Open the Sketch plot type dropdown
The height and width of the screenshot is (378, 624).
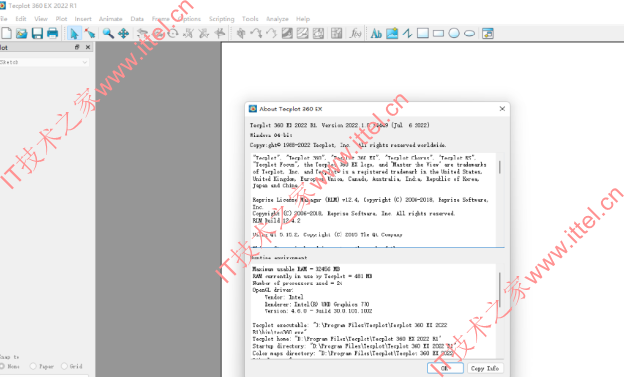click(44, 62)
